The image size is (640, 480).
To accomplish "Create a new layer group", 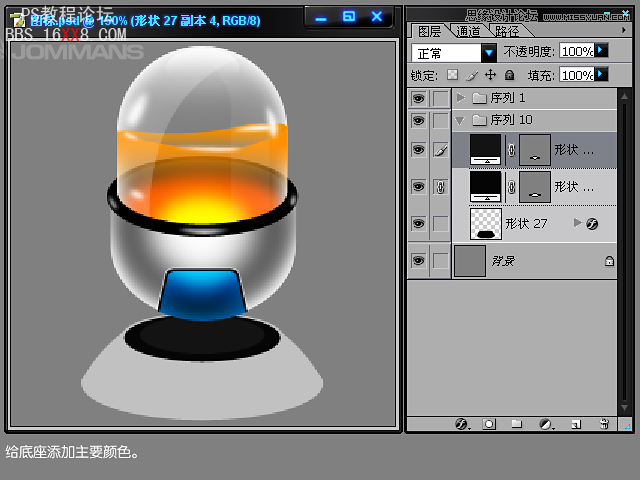I will pyautogui.click(x=517, y=424).
